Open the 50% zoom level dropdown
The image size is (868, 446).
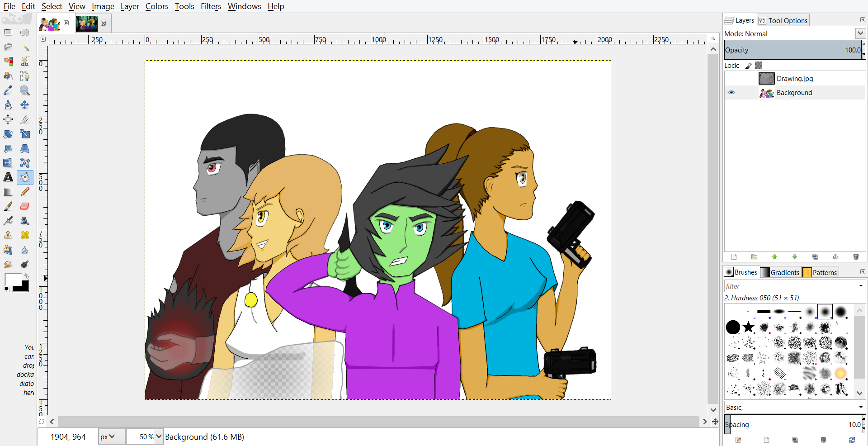[159, 437]
